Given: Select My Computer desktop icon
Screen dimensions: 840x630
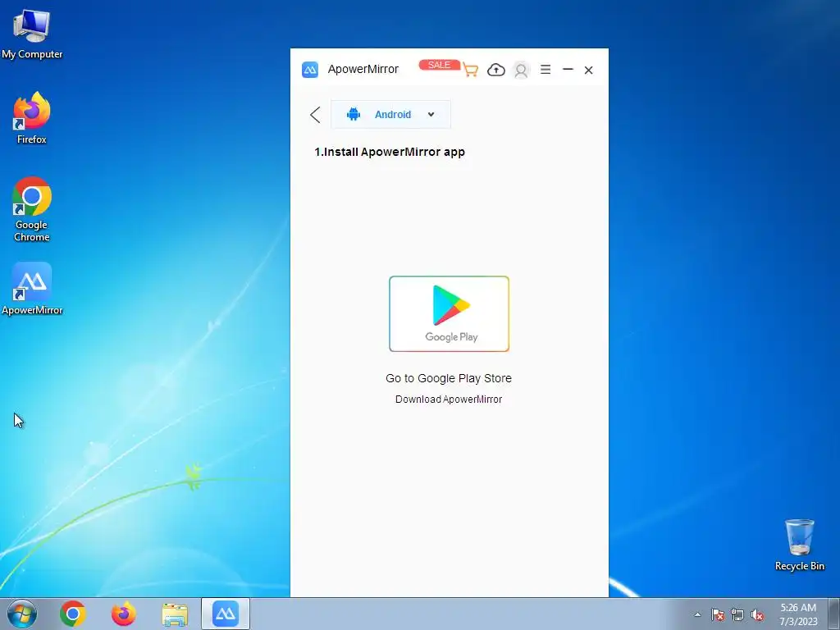Looking at the screenshot, I should coord(32,34).
